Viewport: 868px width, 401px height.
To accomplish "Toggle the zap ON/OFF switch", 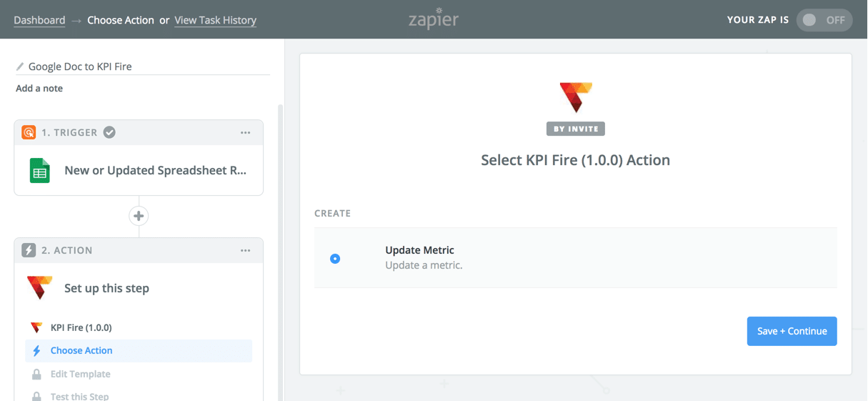I will pyautogui.click(x=824, y=20).
